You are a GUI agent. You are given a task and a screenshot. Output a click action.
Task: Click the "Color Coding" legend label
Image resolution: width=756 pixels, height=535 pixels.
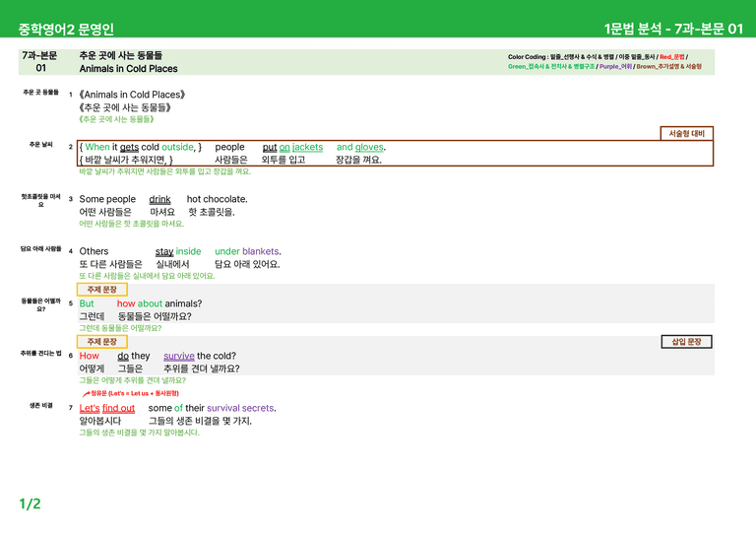[527, 57]
